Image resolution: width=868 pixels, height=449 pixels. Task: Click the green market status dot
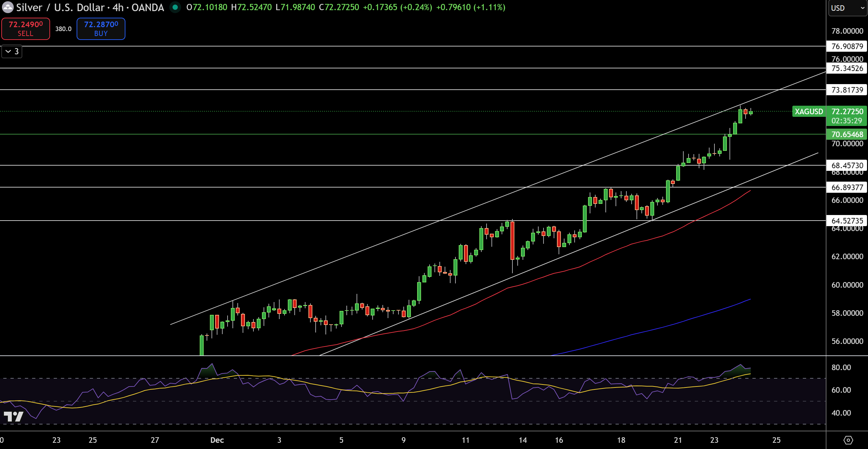[175, 8]
